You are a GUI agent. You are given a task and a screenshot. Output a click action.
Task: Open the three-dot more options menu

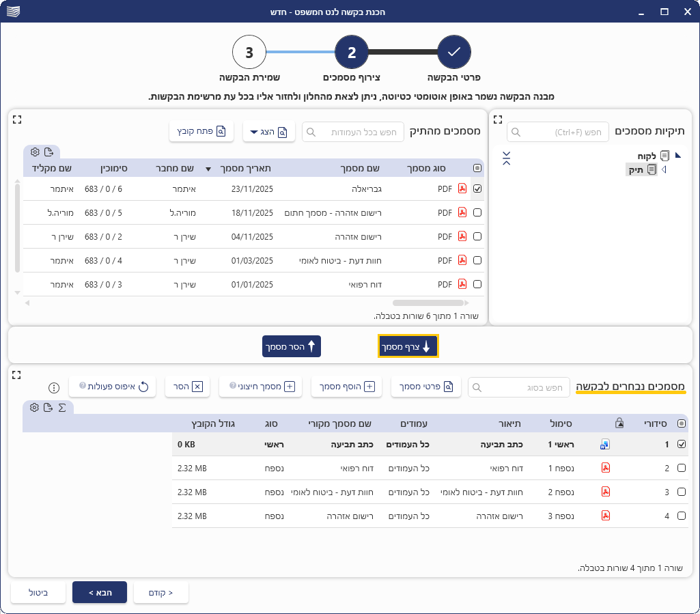click(54, 387)
